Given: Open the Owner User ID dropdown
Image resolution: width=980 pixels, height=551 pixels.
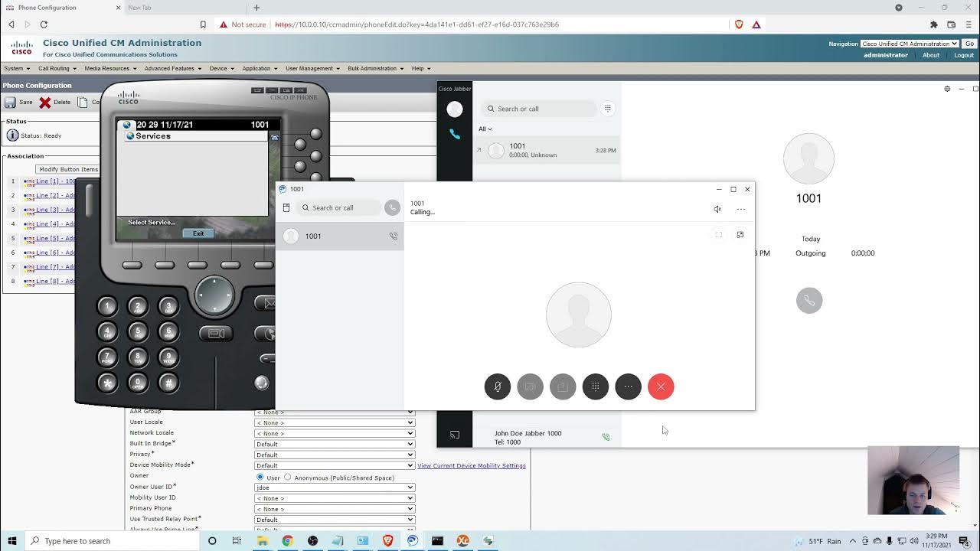Looking at the screenshot, I should 335,487.
